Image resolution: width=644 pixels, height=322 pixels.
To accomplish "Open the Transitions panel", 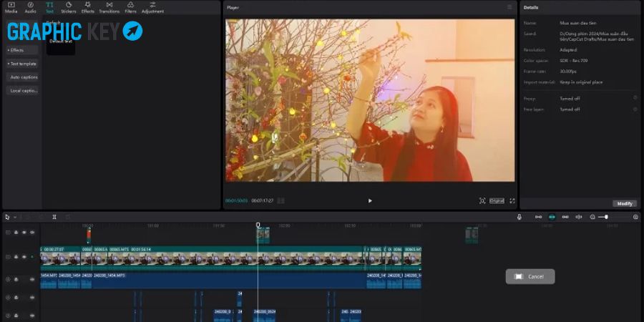I will pos(109,7).
